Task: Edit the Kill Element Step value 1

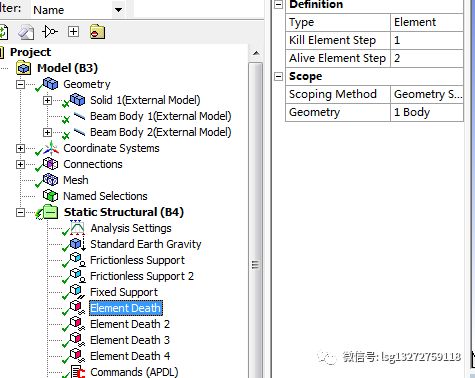Action: tap(427, 40)
